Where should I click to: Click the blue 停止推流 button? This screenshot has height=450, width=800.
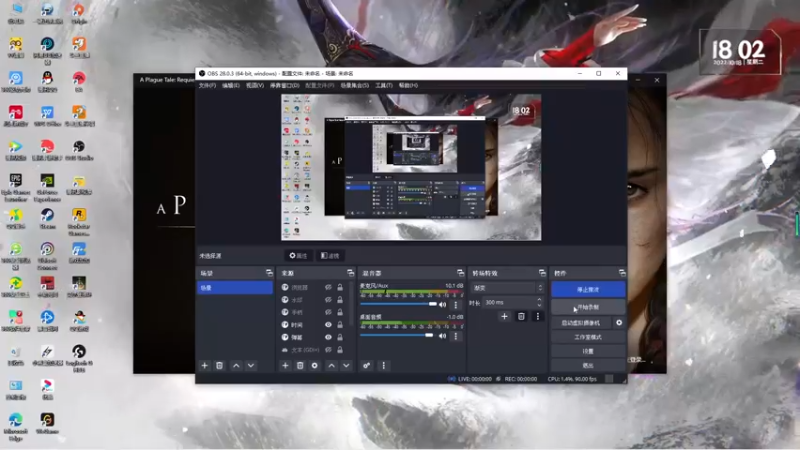(588, 289)
